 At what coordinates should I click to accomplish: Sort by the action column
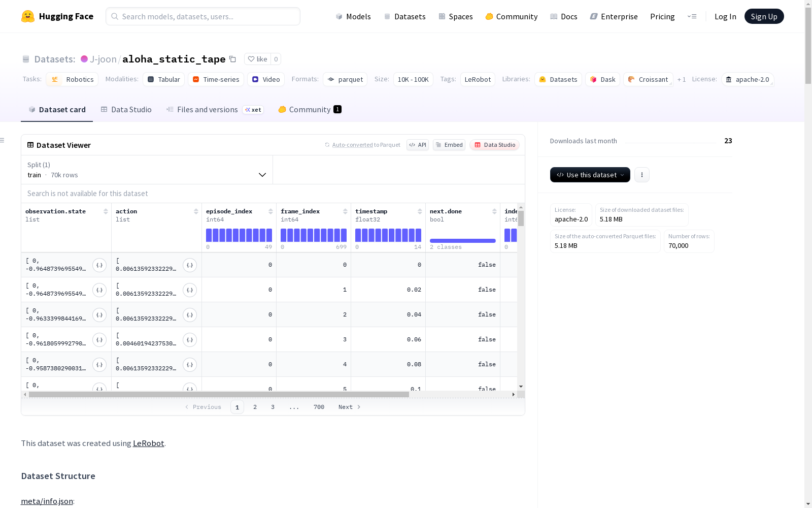[196, 211]
